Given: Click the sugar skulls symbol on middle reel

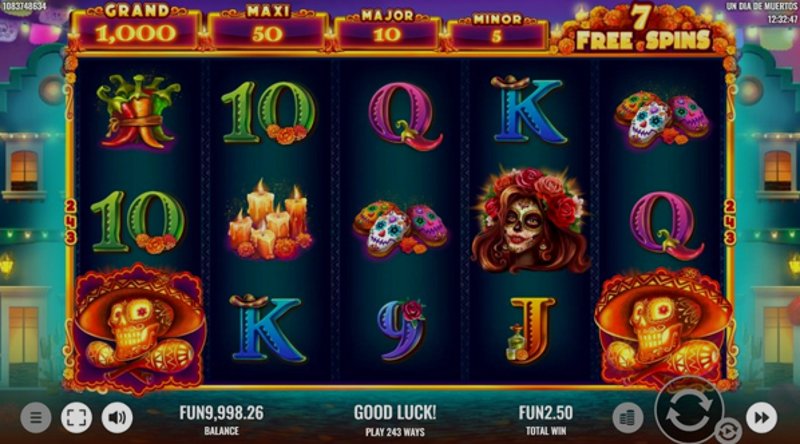Looking at the screenshot, I should click(x=400, y=228).
